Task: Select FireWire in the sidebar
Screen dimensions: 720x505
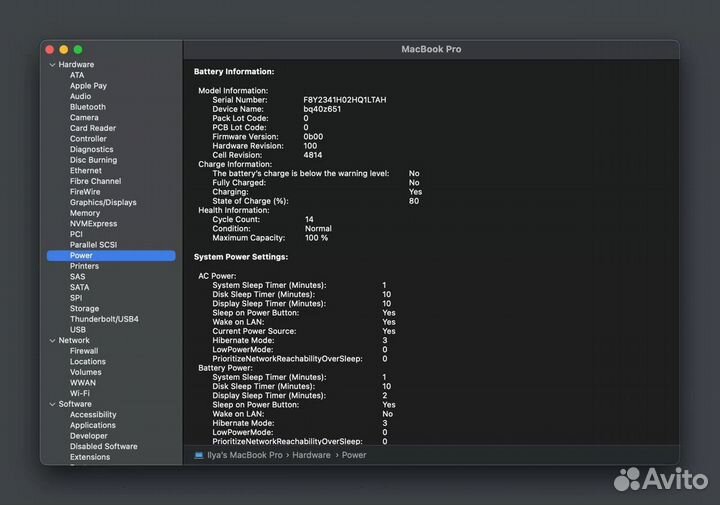Action: tap(85, 191)
